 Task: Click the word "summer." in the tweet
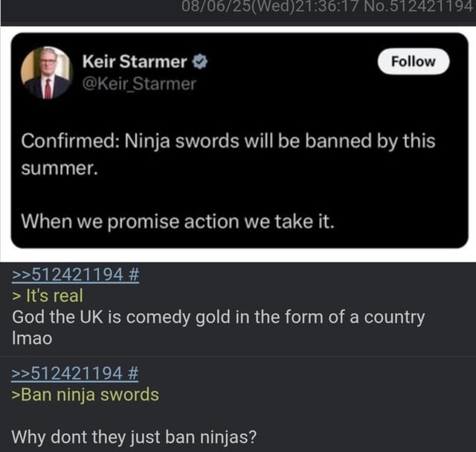coord(59,168)
